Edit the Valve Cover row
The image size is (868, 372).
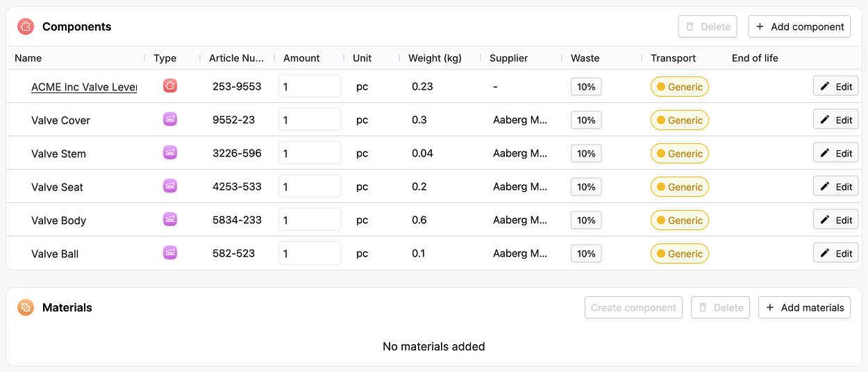click(836, 120)
